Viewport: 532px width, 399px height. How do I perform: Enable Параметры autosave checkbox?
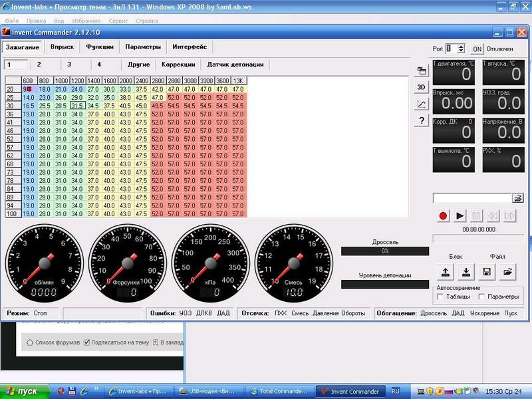(481, 297)
